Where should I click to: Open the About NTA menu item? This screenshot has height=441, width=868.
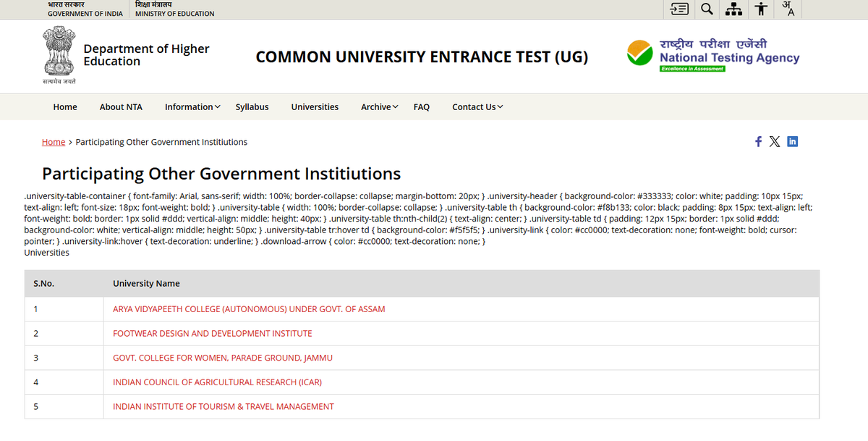point(121,106)
